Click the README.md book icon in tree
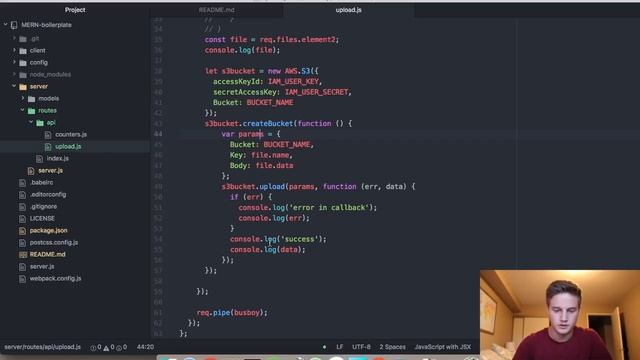The height and width of the screenshot is (360, 640). click(x=23, y=255)
